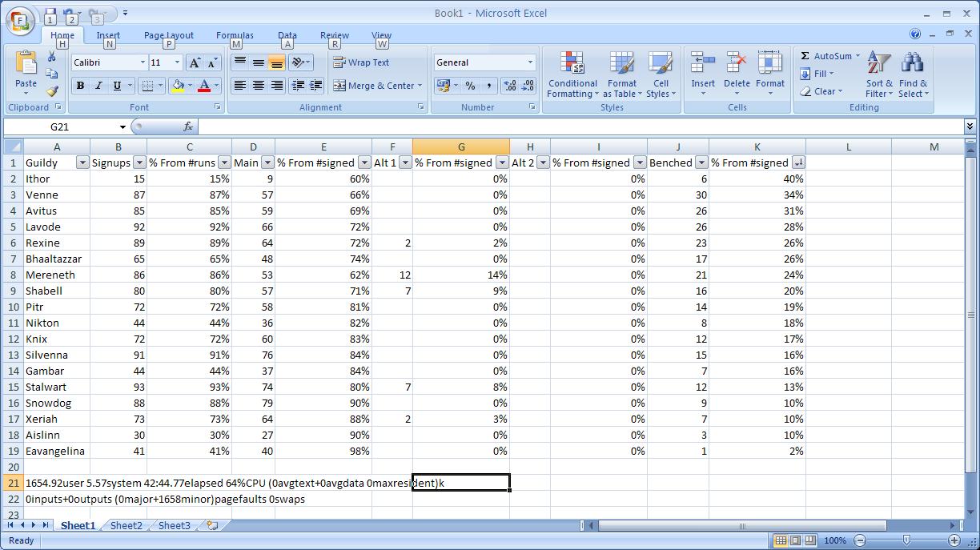The image size is (980, 550).
Task: Toggle Top Align button
Action: 239,62
